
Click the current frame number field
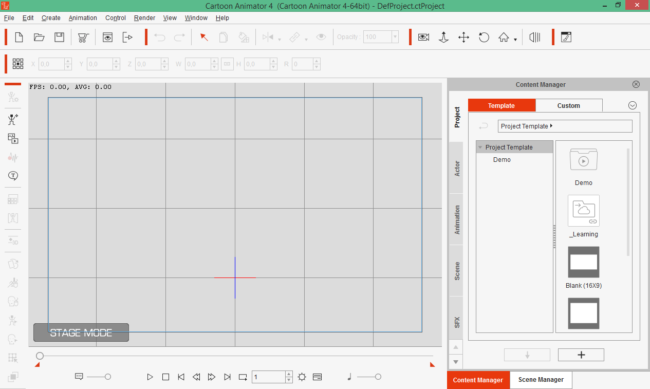[x=269, y=377]
